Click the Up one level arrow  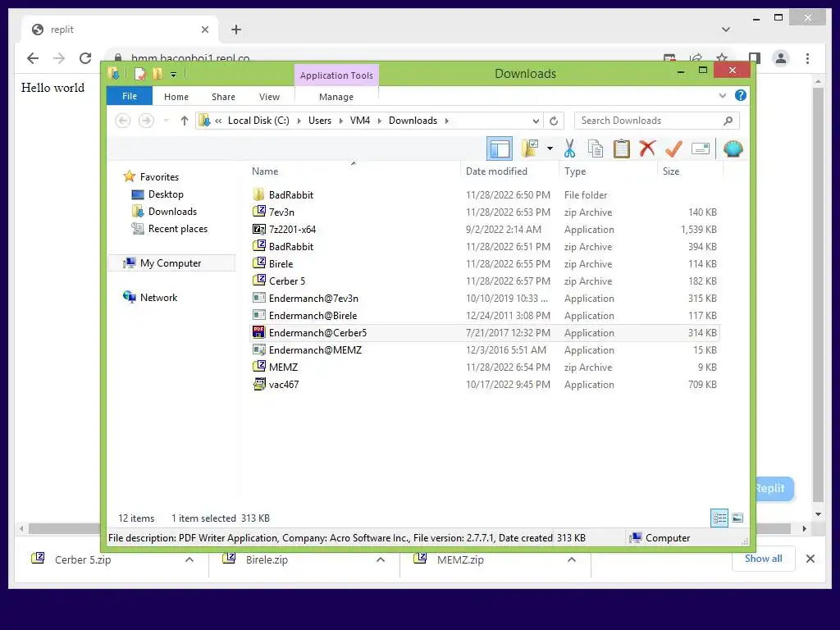(x=185, y=121)
